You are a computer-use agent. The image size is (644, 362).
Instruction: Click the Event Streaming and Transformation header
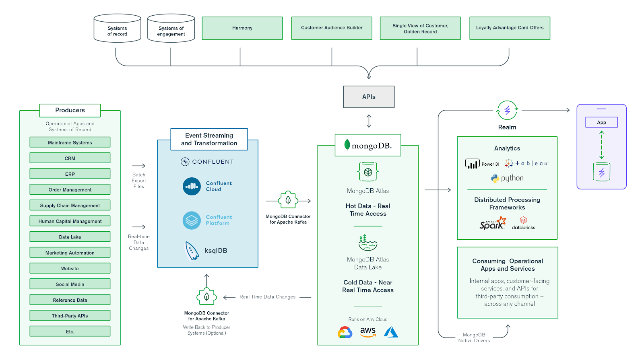pos(209,139)
